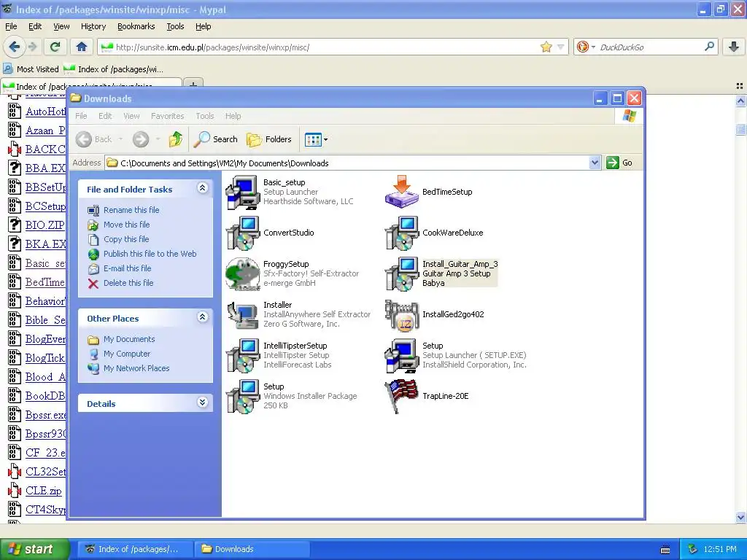Screen dimensions: 747x560
Task: Click the Explorer Back button
Action: coord(94,139)
